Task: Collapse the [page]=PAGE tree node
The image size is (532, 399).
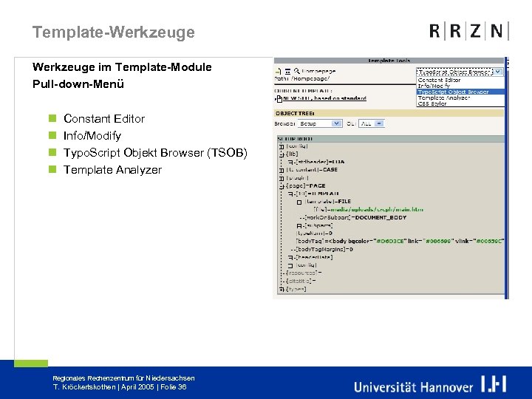Action: click(282, 186)
